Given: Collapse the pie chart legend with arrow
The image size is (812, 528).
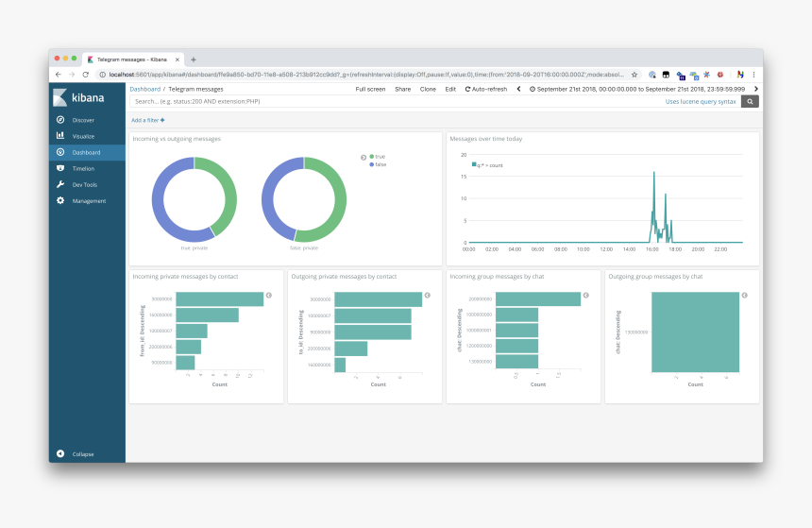Looking at the screenshot, I should 364,157.
